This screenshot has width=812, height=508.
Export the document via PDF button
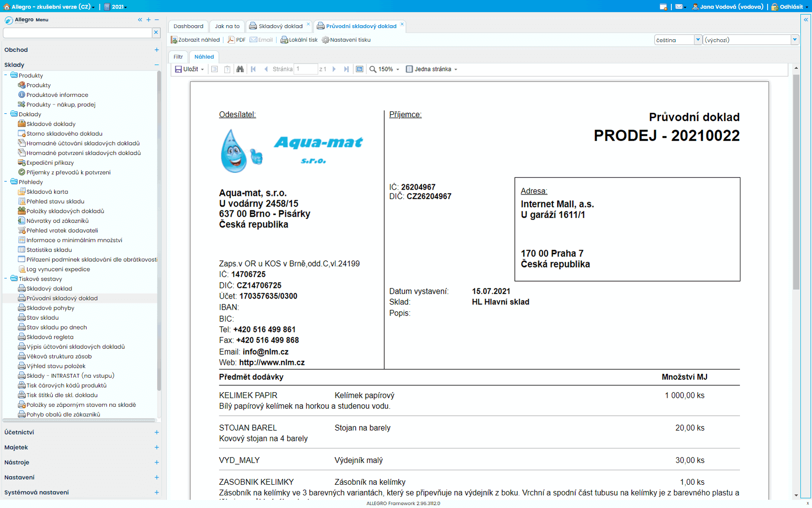click(x=237, y=40)
